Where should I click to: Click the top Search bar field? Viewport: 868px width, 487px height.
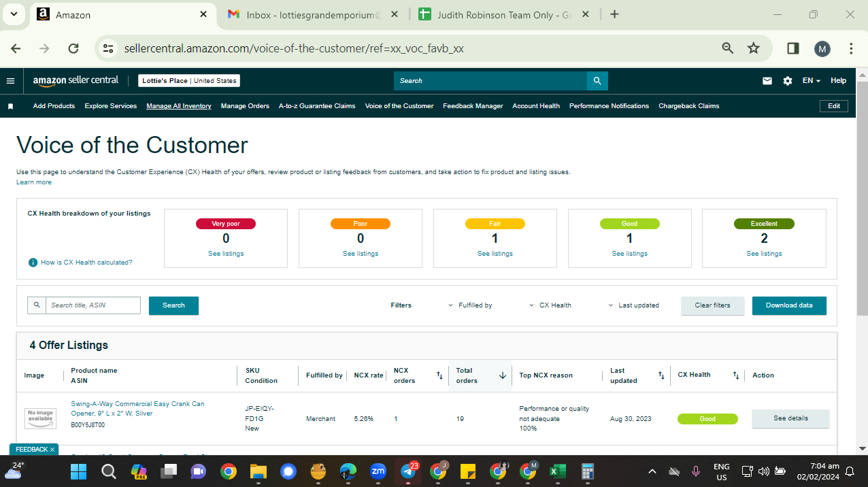click(x=490, y=81)
